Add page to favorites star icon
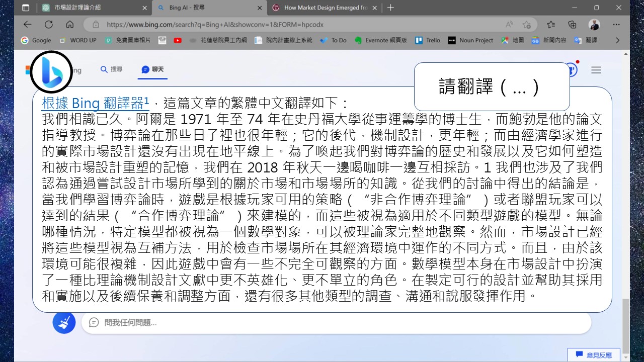Image resolution: width=644 pixels, height=362 pixels. click(x=526, y=24)
